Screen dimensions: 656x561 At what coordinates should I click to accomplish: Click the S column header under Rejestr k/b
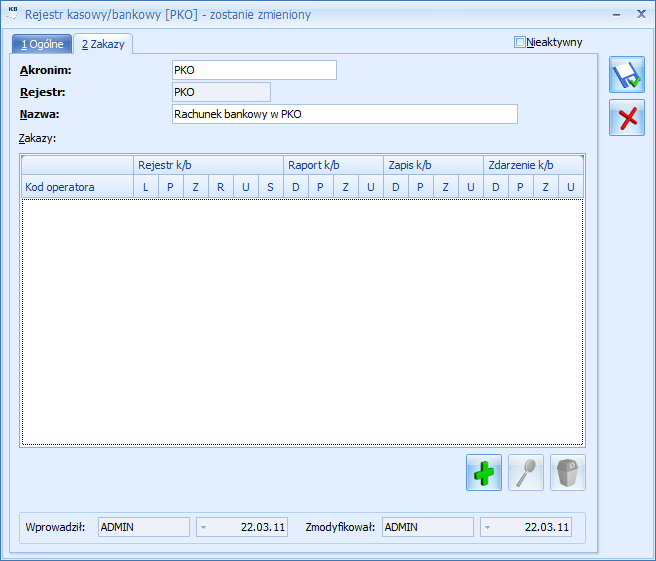[x=271, y=187]
